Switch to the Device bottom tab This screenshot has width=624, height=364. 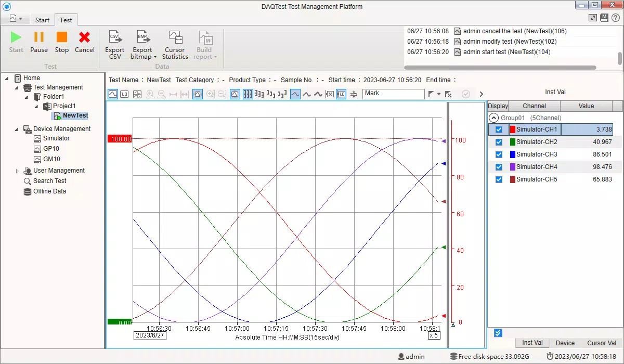(565, 343)
